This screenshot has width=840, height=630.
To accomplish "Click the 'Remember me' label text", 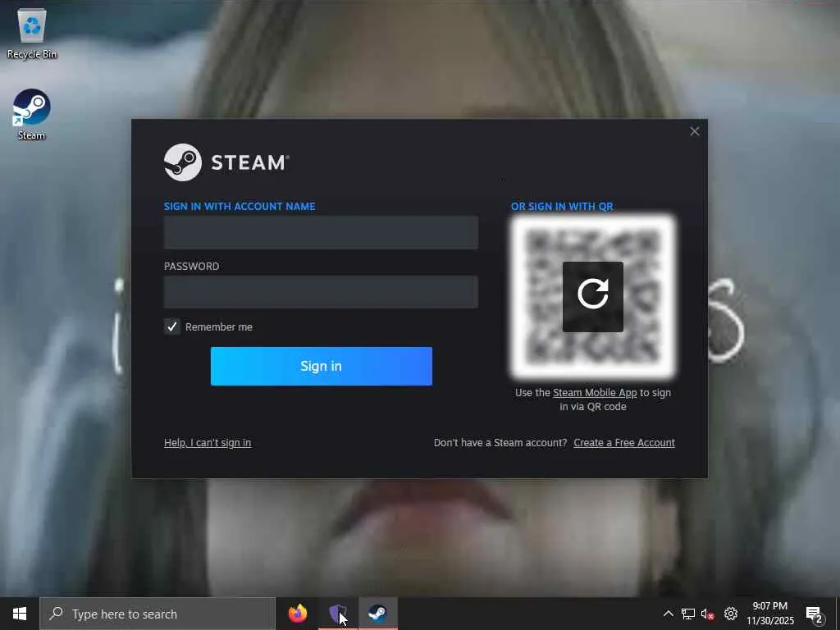I will coord(218,326).
